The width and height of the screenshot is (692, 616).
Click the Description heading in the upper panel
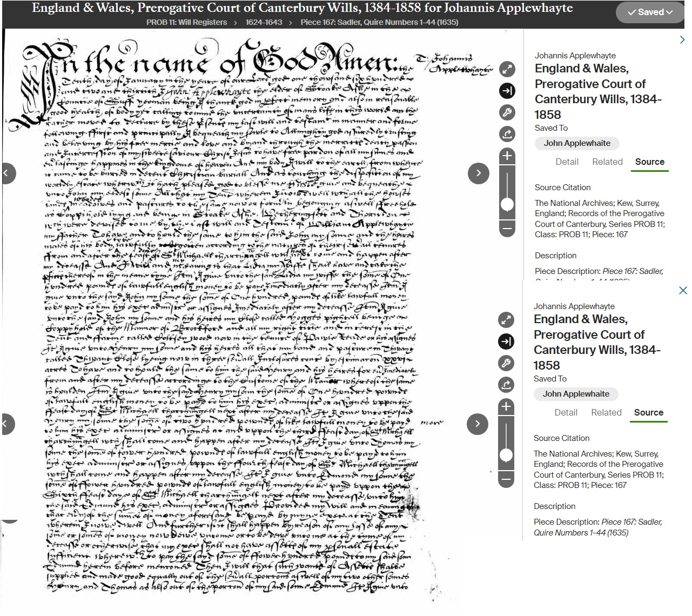click(555, 256)
